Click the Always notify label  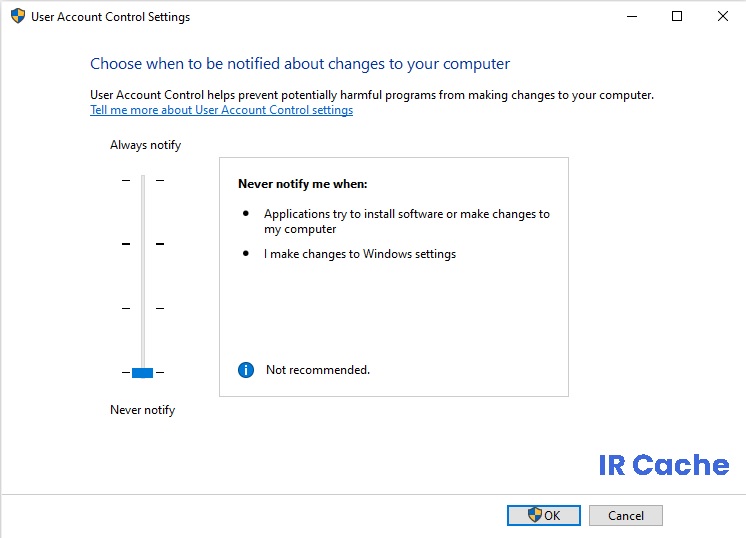146,145
